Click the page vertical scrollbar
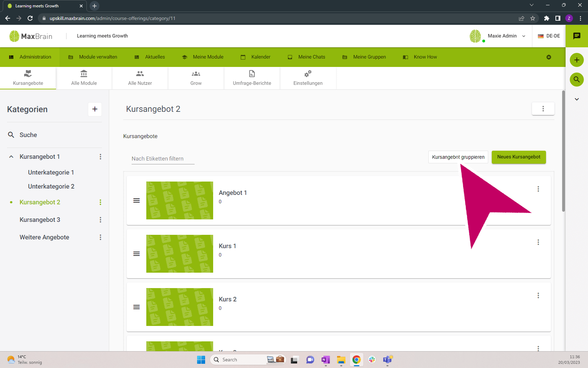The height and width of the screenshot is (368, 588). pos(563,151)
